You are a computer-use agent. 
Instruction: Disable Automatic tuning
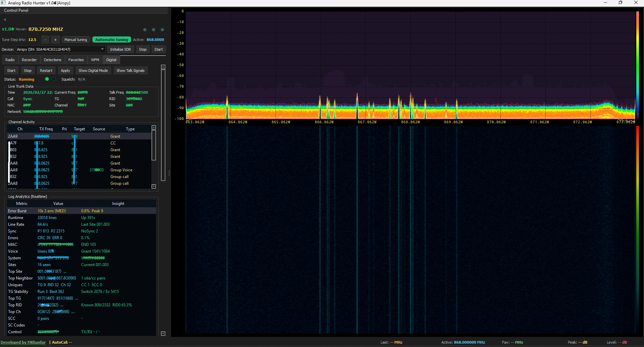pos(111,39)
